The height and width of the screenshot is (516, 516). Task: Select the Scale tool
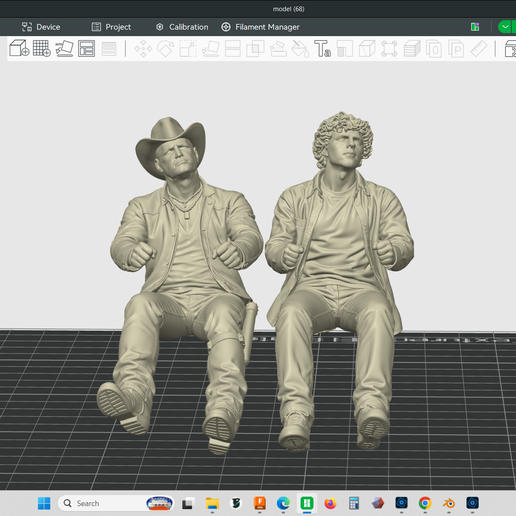point(188,49)
